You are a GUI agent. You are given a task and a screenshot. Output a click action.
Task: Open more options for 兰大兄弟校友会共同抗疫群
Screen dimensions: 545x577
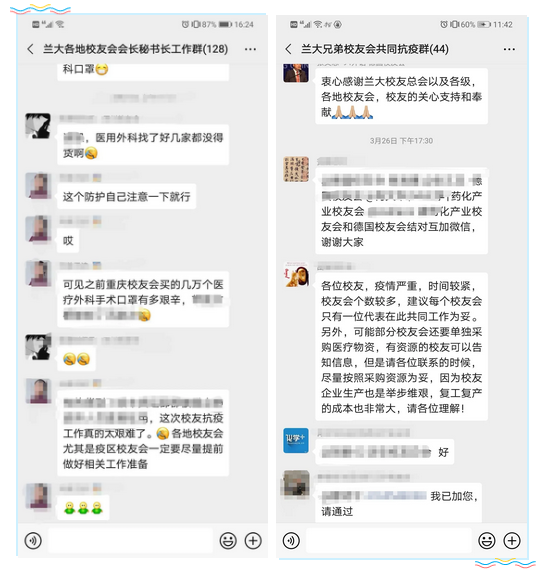[509, 49]
